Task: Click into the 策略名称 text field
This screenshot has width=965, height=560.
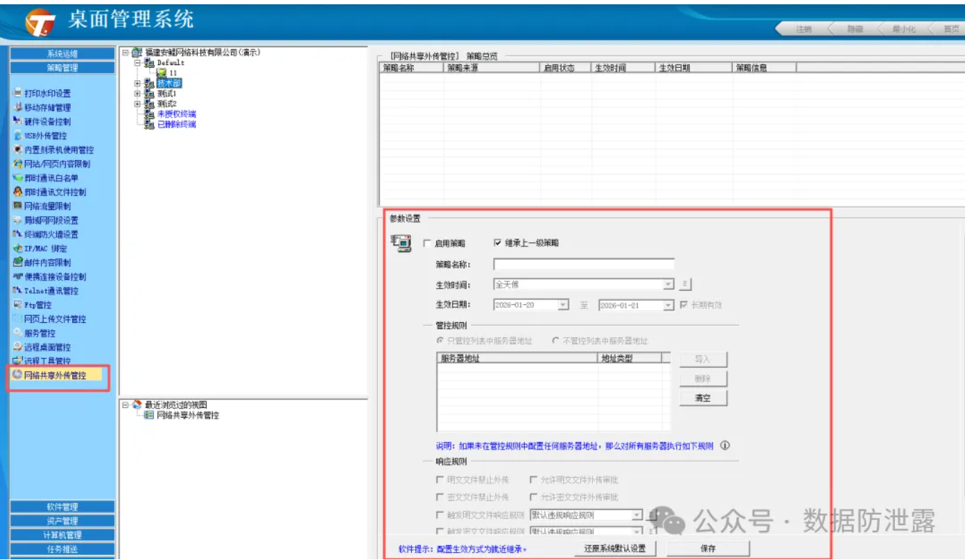Action: pyautogui.click(x=583, y=264)
